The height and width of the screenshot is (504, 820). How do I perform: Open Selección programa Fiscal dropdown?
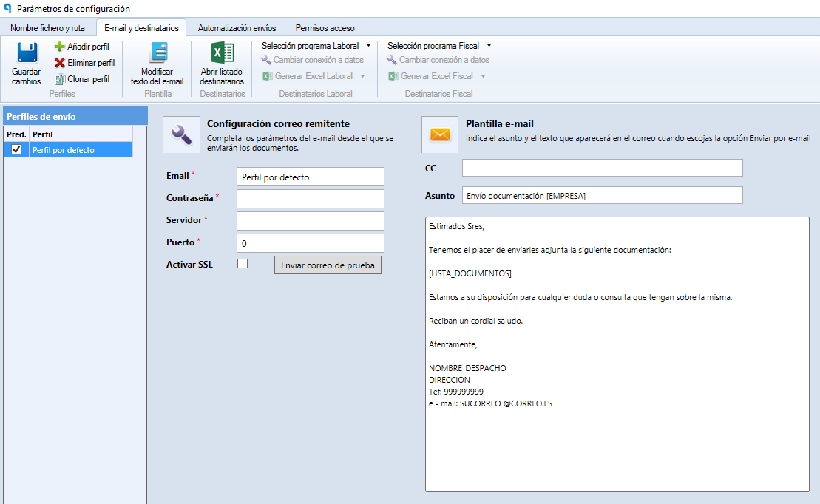point(439,46)
